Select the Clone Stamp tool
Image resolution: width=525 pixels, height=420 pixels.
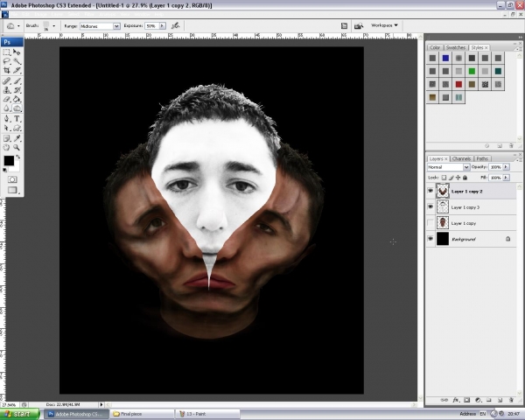(7, 90)
